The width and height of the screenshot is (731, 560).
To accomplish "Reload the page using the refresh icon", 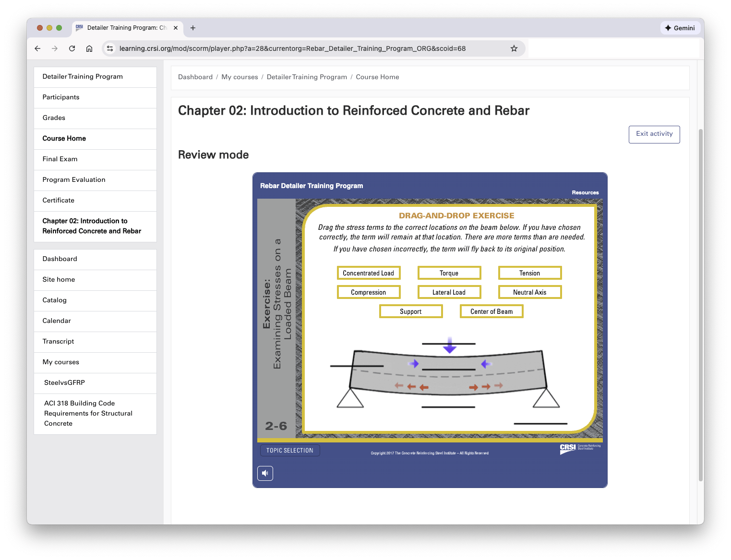I will 72,48.
